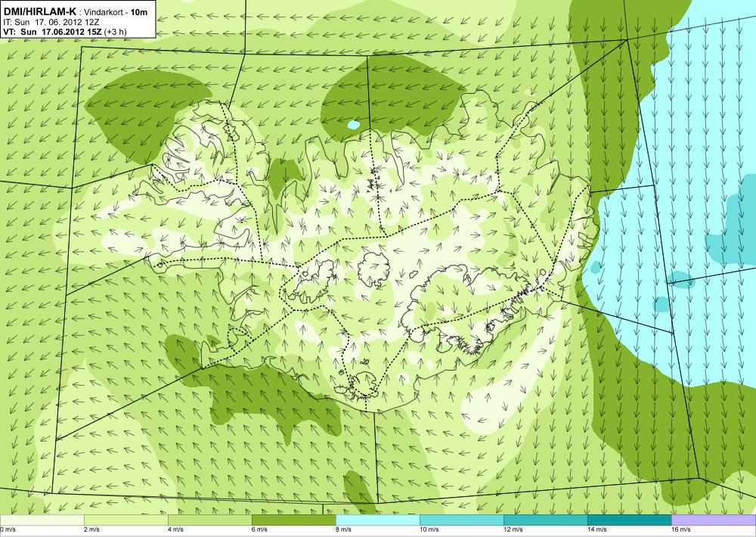
Task: Click the 0–2 m/s palest legend swatch
Action: (x=42, y=520)
